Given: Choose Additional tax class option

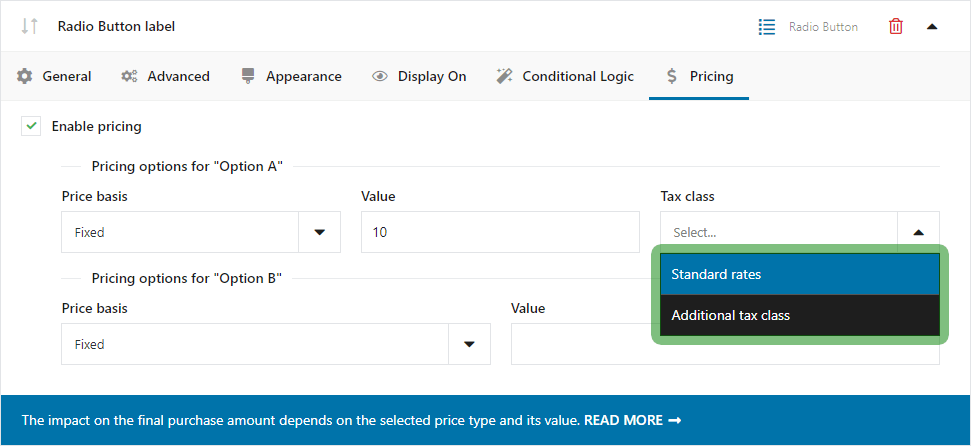Looking at the screenshot, I should click(800, 315).
